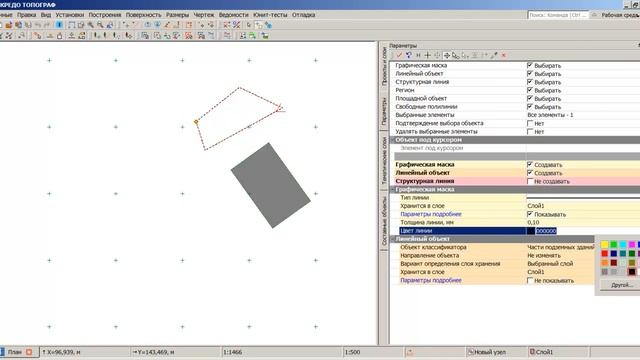Open the Построения menu

pyautogui.click(x=105, y=15)
